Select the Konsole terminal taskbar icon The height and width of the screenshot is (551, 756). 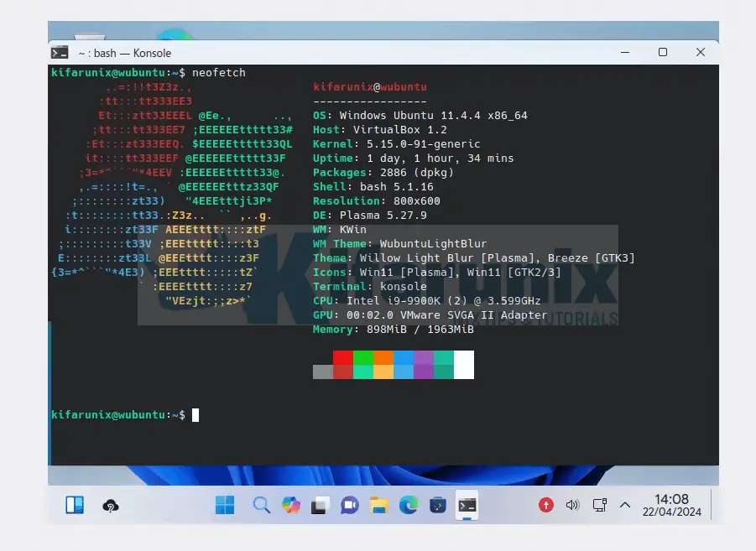tap(467, 505)
